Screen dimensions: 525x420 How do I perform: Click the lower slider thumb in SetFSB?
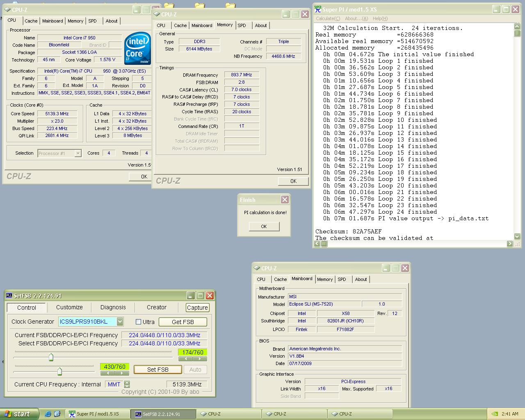(59, 372)
